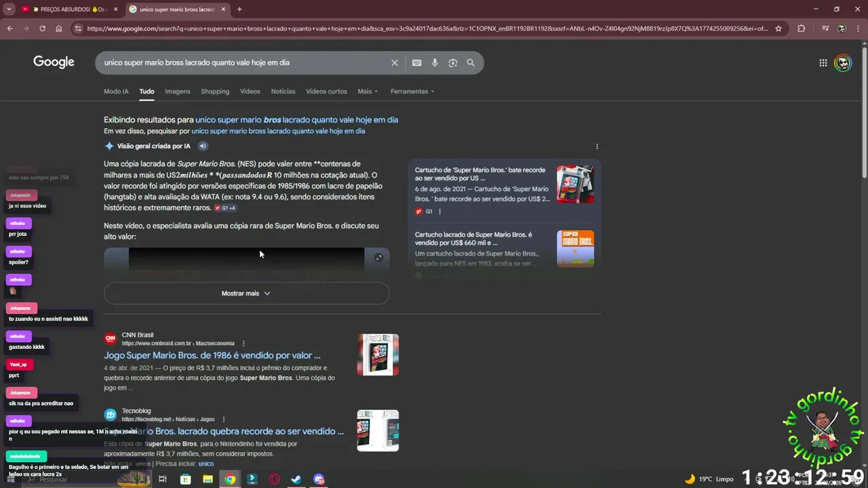This screenshot has width=868, height=488.
Task: Switch to Notícias results tab
Action: (x=283, y=91)
